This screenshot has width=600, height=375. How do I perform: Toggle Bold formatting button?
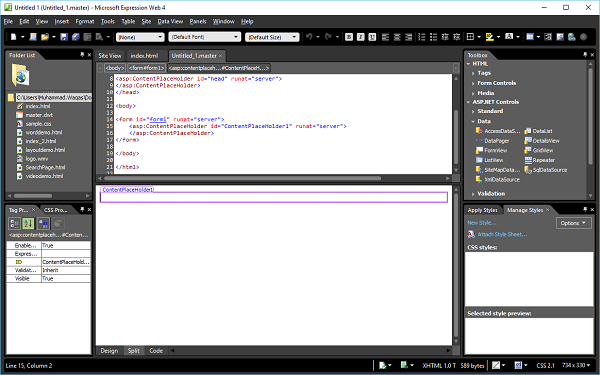click(349, 37)
